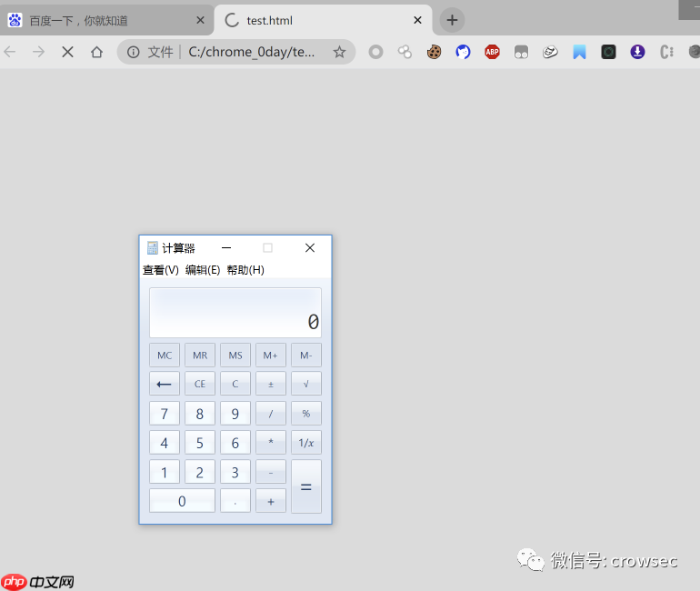Click the calculator 8 key

(x=200, y=414)
